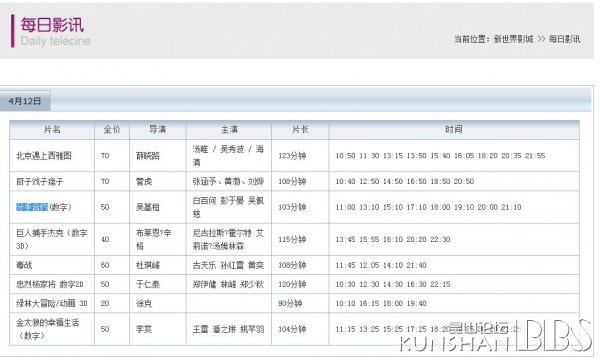The image size is (600, 362).
Task: Click the 导演 column header
Action: point(158,130)
